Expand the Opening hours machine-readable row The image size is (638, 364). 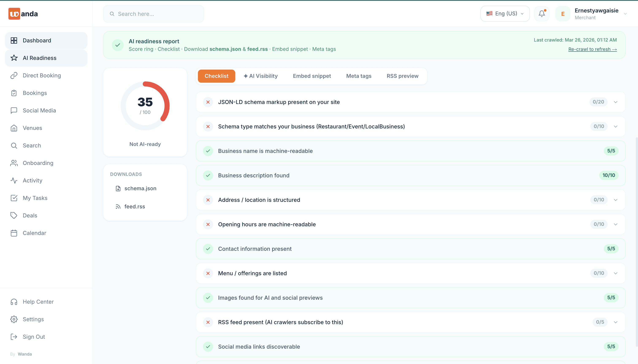[x=615, y=225]
